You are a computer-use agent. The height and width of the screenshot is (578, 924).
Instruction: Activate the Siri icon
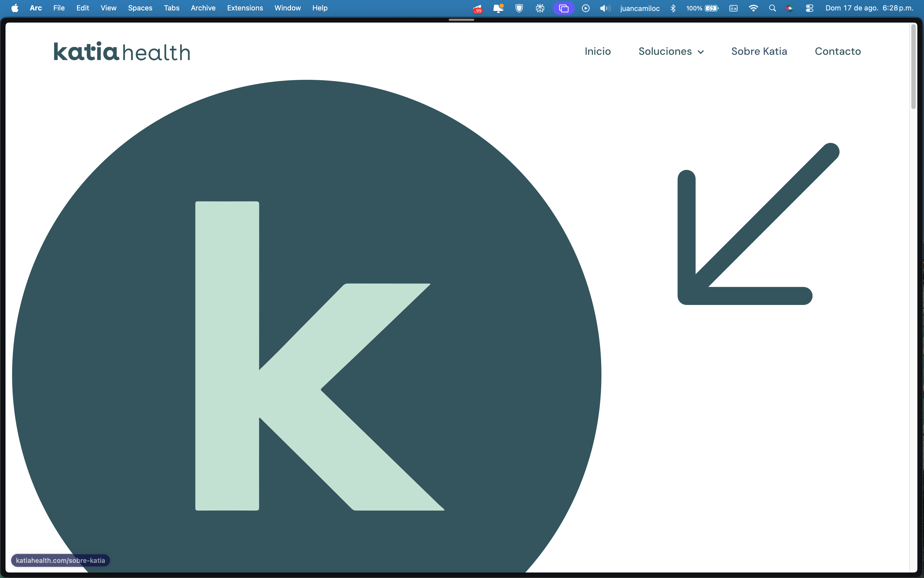(x=790, y=8)
